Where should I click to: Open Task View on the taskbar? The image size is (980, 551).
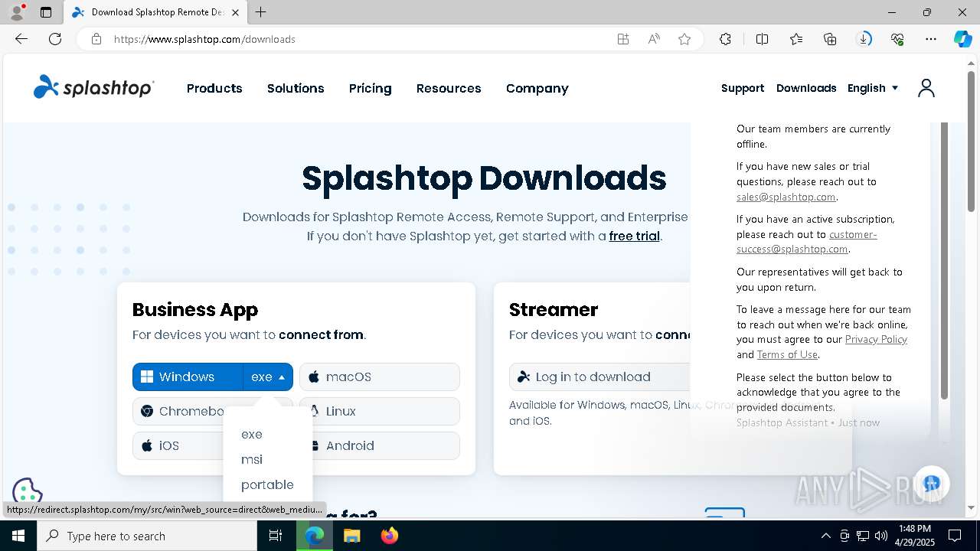(276, 536)
